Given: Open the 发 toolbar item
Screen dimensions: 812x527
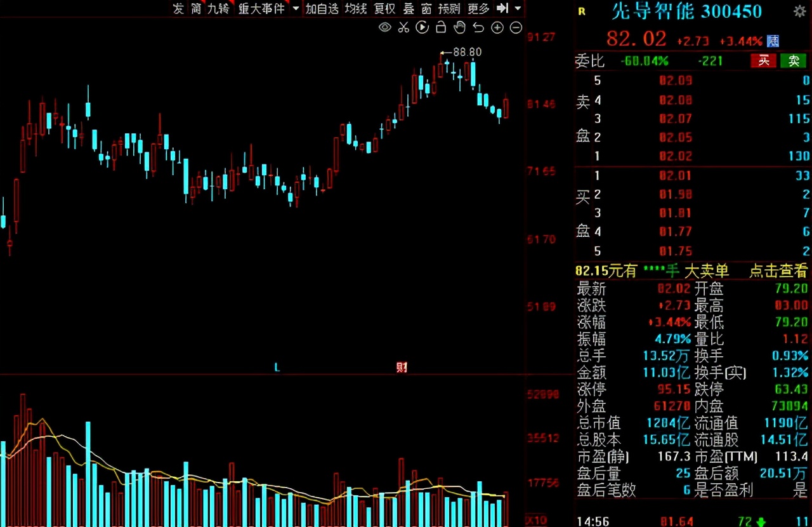Looking at the screenshot, I should [x=178, y=8].
